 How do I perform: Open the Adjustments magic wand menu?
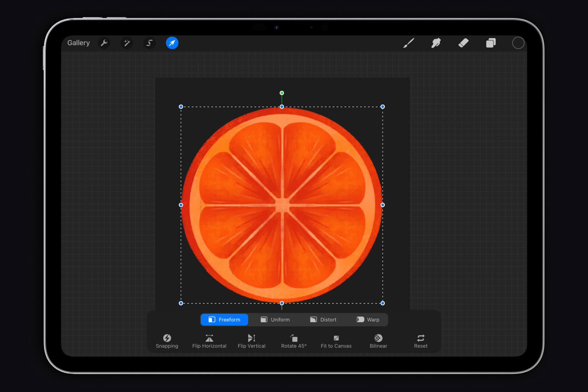coord(127,43)
